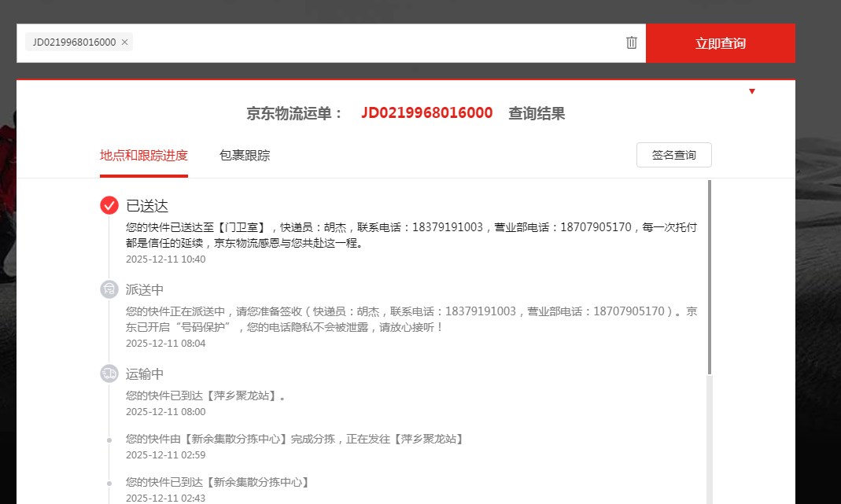Click the red checkmark icon beside 已送达

[109, 205]
